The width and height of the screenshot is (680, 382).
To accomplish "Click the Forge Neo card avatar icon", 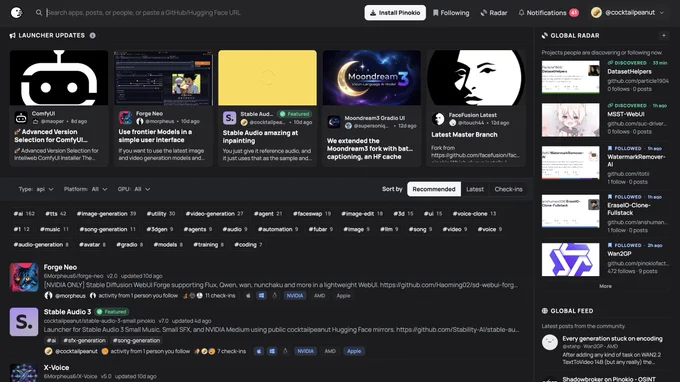I will click(125, 118).
